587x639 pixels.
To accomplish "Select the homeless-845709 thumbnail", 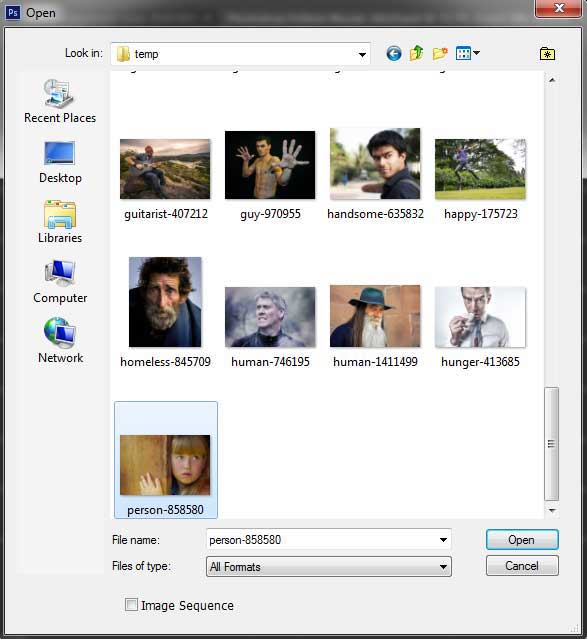I will coord(165,302).
